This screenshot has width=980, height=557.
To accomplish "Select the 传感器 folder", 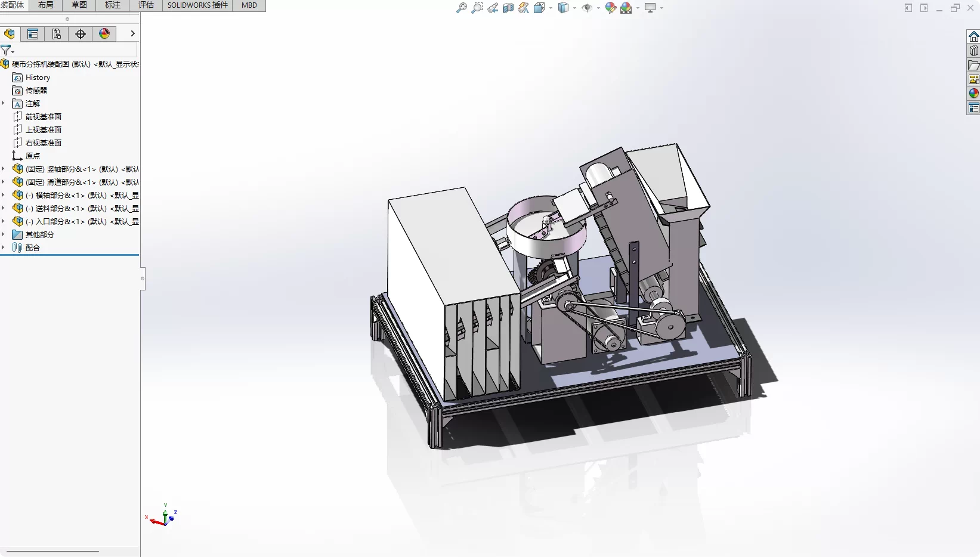I will click(30, 91).
